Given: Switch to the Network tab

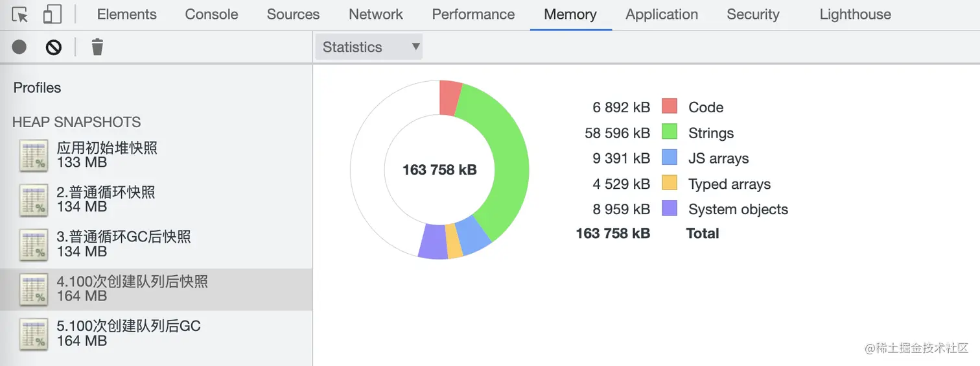Looking at the screenshot, I should tap(376, 14).
